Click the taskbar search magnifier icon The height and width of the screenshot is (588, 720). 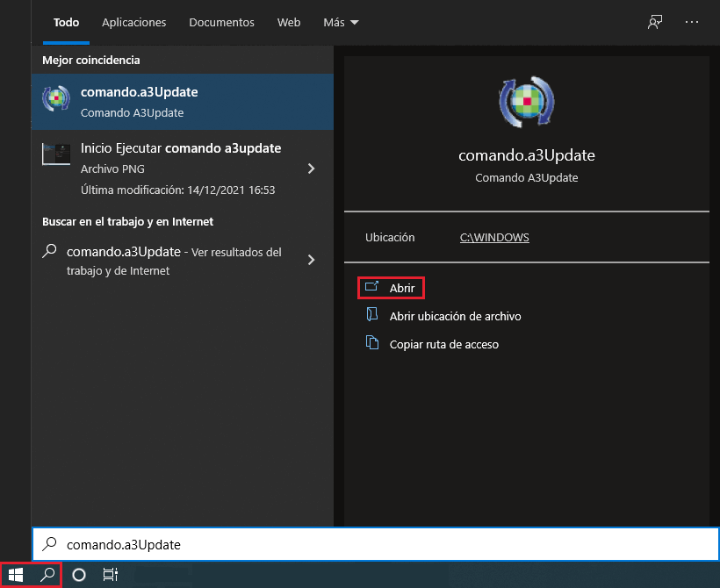click(x=47, y=574)
